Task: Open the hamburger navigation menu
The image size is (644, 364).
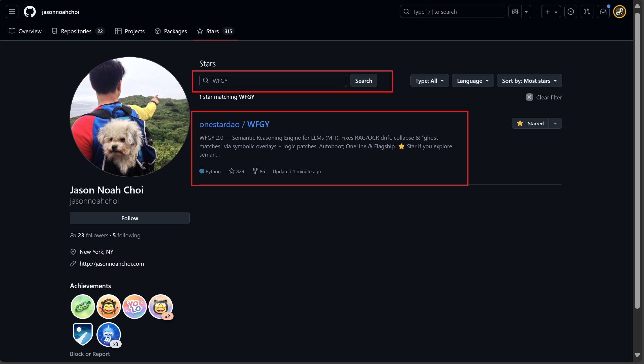Action: click(12, 11)
